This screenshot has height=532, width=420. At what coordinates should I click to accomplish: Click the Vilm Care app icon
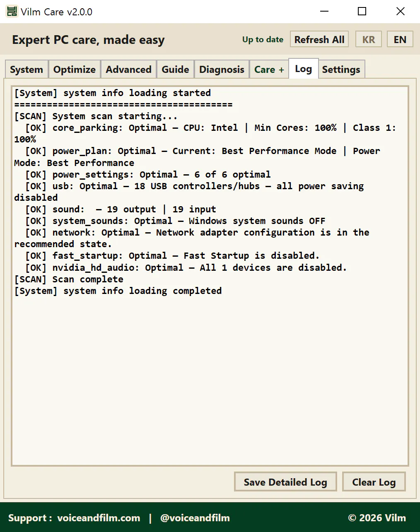pos(12,12)
